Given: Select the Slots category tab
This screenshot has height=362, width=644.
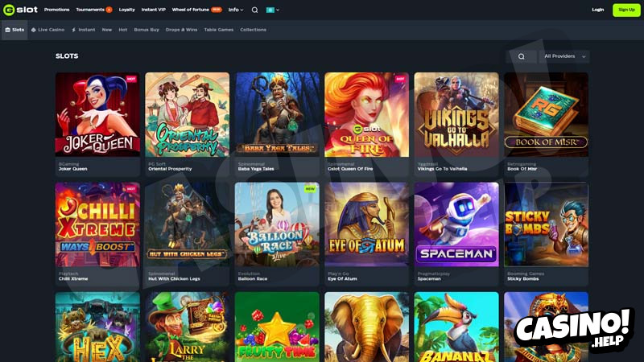Looking at the screenshot, I should 14,30.
